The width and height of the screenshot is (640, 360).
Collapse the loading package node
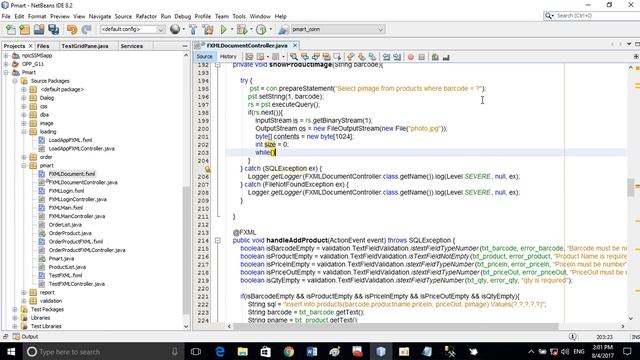pyautogui.click(x=24, y=132)
